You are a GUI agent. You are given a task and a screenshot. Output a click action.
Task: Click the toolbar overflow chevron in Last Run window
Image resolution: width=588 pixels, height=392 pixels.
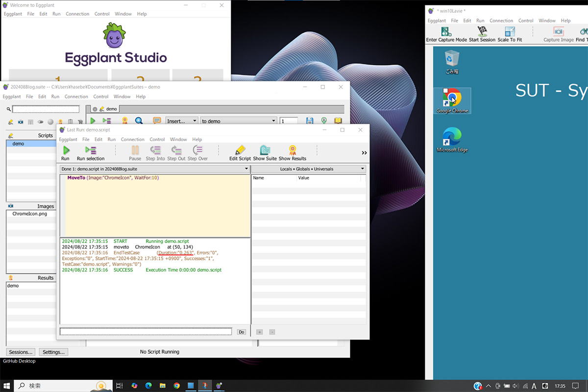coord(364,153)
